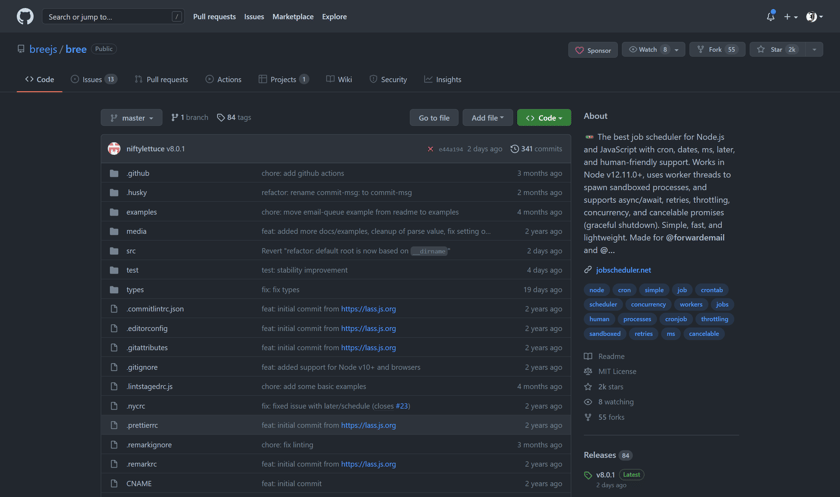Screen dimensions: 840x497
Task: Open commit hash e44a194
Action: click(451, 149)
